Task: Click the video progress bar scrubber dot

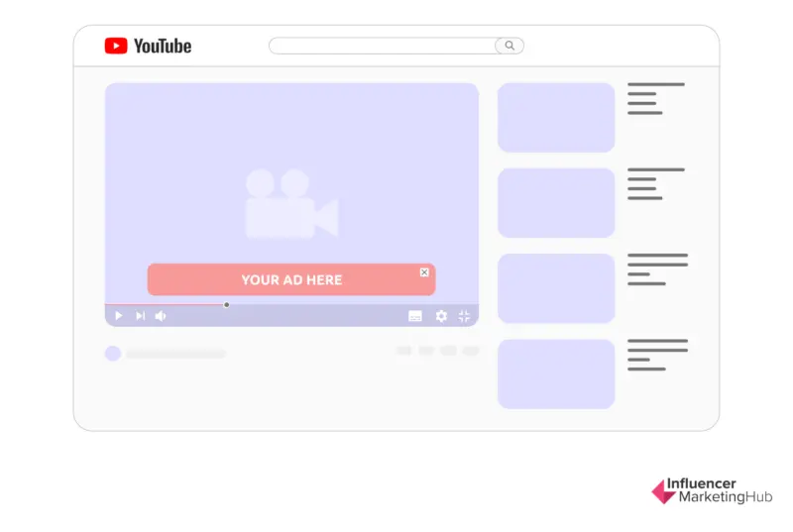Action: 226,304
